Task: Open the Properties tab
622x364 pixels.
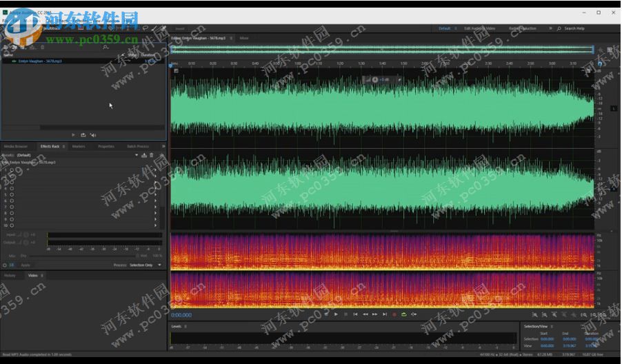Action: coord(106,146)
